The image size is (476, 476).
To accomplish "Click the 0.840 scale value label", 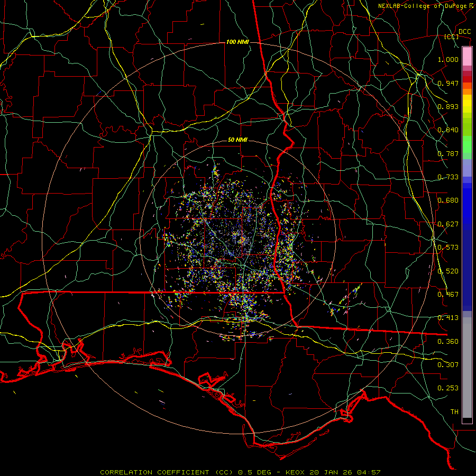I will [x=448, y=130].
